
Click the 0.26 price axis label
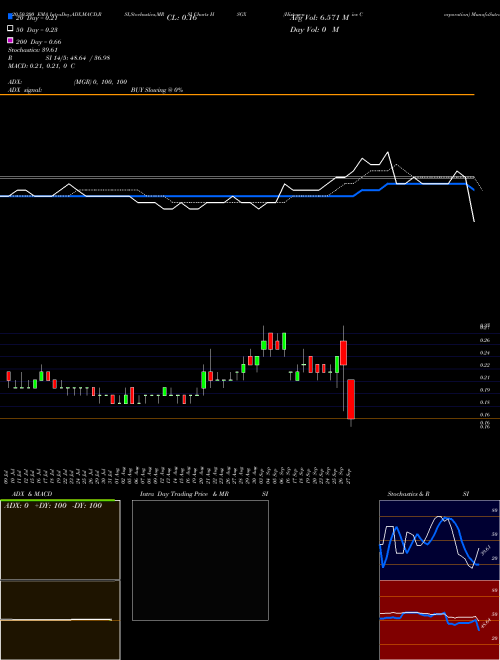click(x=484, y=340)
